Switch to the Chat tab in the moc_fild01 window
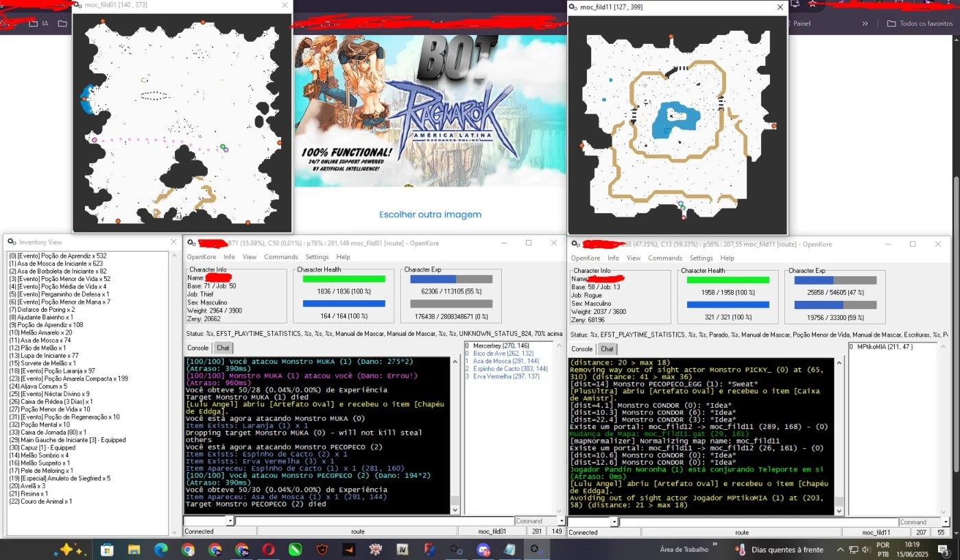Screen dimensions: 960x560 click(223, 348)
